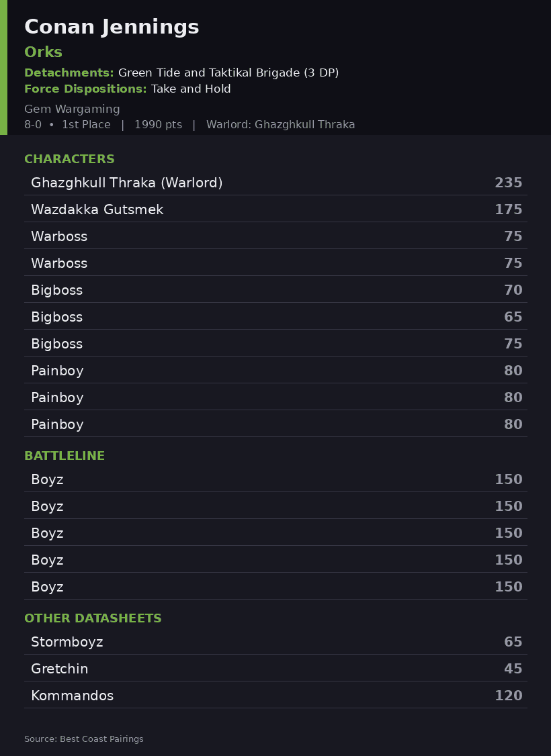Viewport: 551px width, 756px height.
Task: Click the 1990 pts total
Action: tap(159, 124)
